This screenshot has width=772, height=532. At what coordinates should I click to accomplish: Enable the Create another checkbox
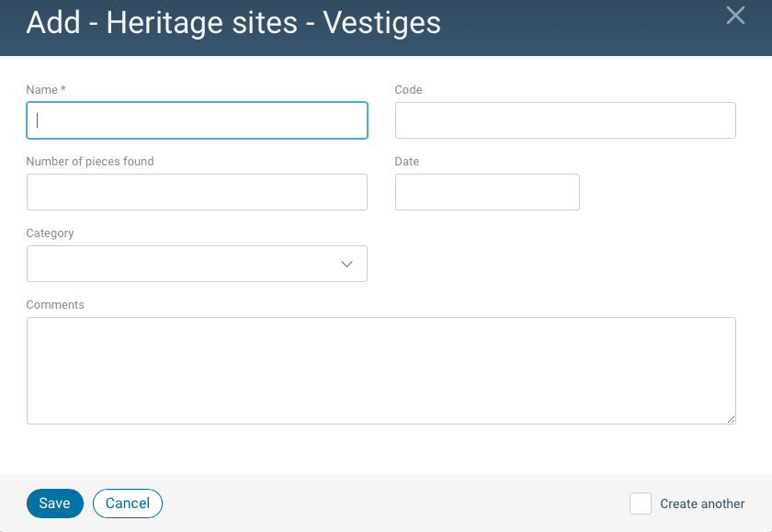coord(640,504)
